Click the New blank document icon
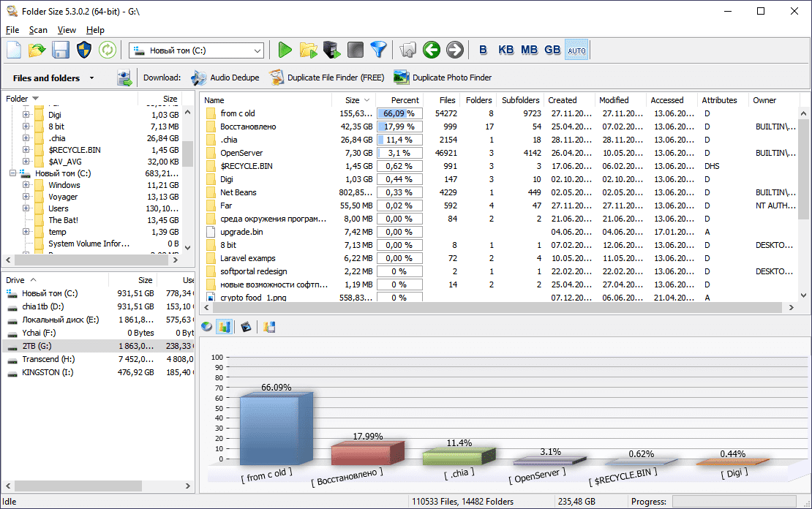 (14, 50)
